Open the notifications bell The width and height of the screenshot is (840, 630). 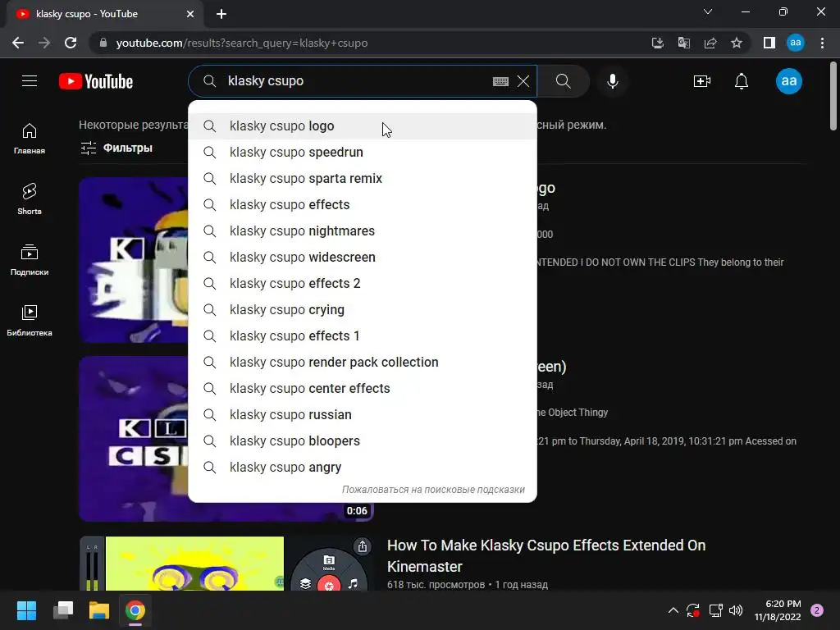click(742, 81)
